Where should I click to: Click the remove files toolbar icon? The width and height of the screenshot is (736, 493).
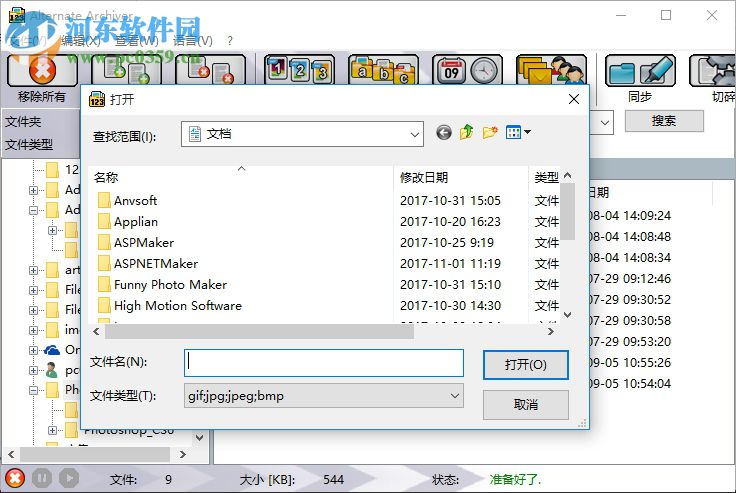click(x=210, y=70)
